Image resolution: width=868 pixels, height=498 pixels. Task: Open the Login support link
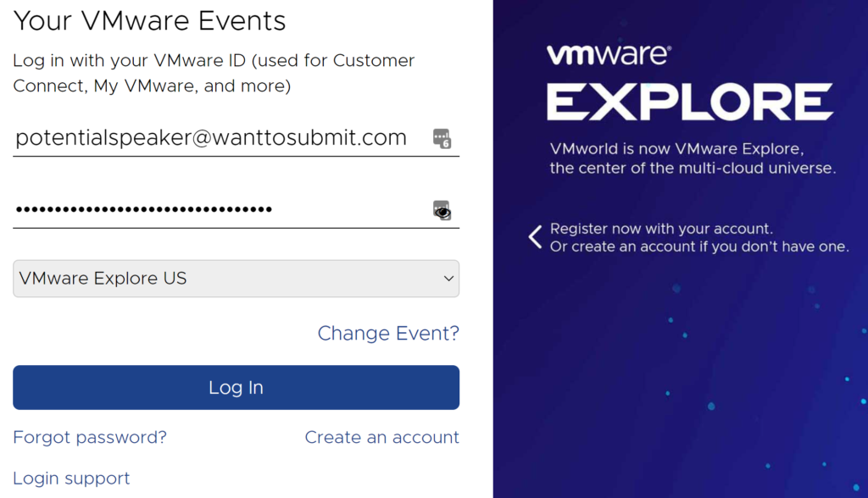click(71, 478)
